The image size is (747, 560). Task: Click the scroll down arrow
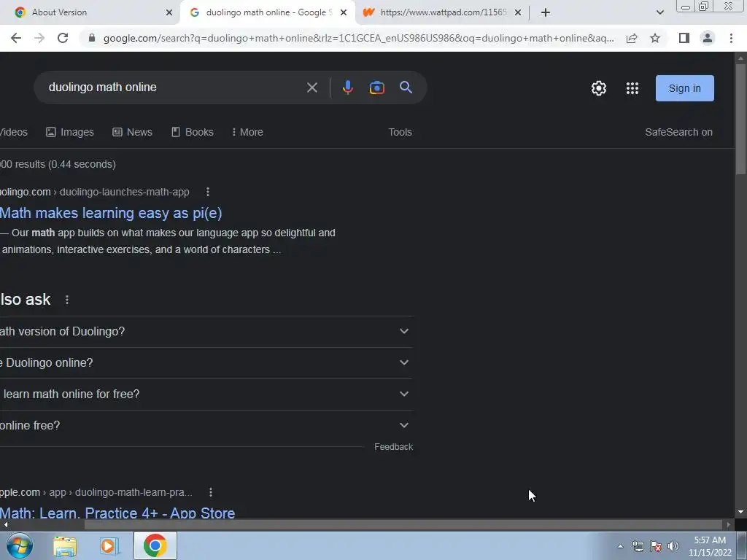coord(740,513)
